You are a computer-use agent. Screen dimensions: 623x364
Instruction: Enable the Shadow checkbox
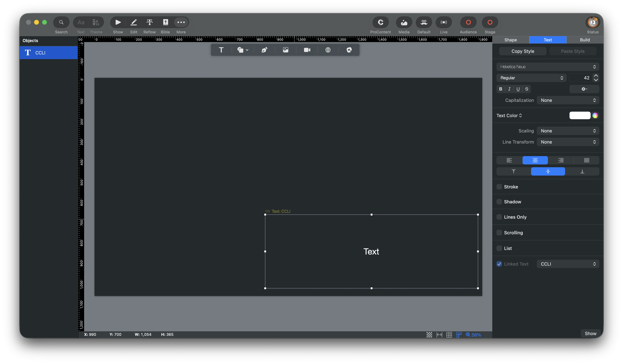point(499,202)
